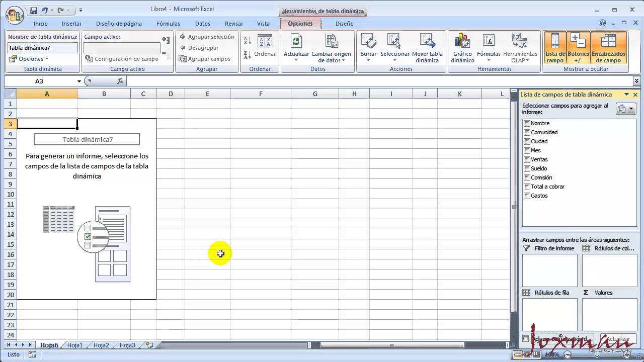Select row 10 header
This screenshot has height=362, width=644.
[x=10, y=194]
